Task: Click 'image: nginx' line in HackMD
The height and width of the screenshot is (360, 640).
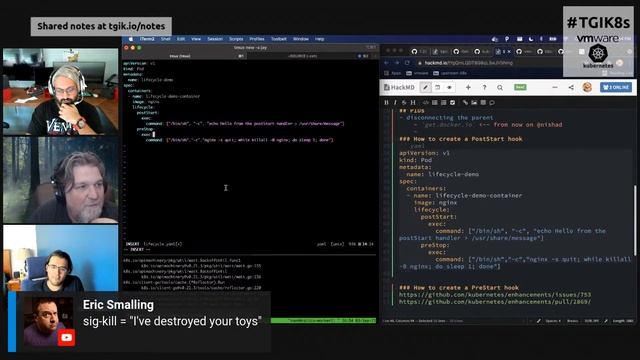Action: (435, 203)
